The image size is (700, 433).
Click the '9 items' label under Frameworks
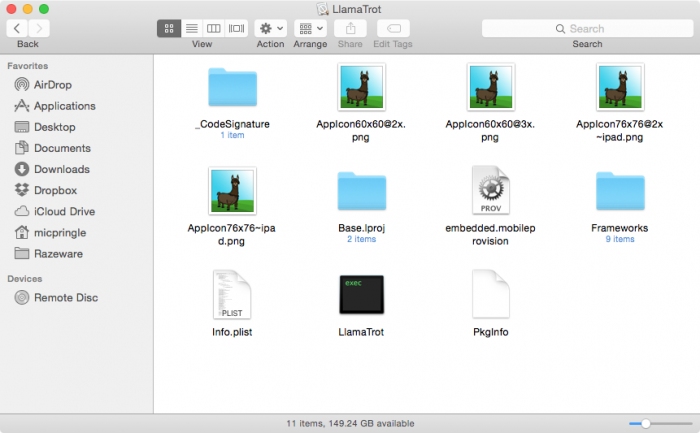620,239
